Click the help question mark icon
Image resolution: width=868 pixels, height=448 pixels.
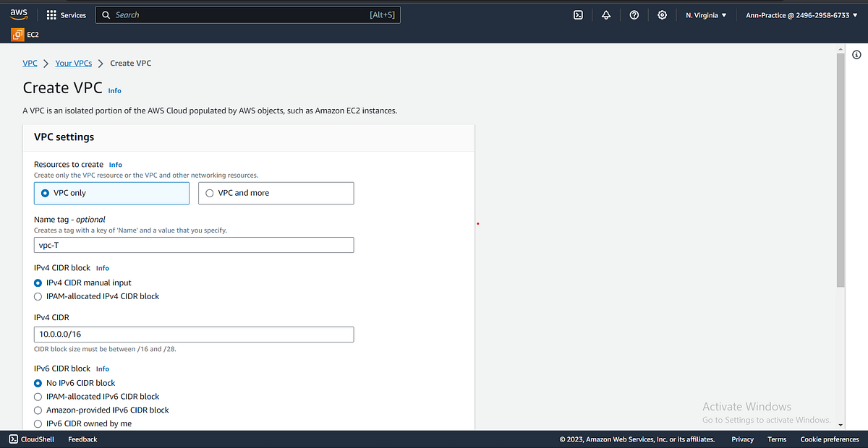pyautogui.click(x=634, y=14)
